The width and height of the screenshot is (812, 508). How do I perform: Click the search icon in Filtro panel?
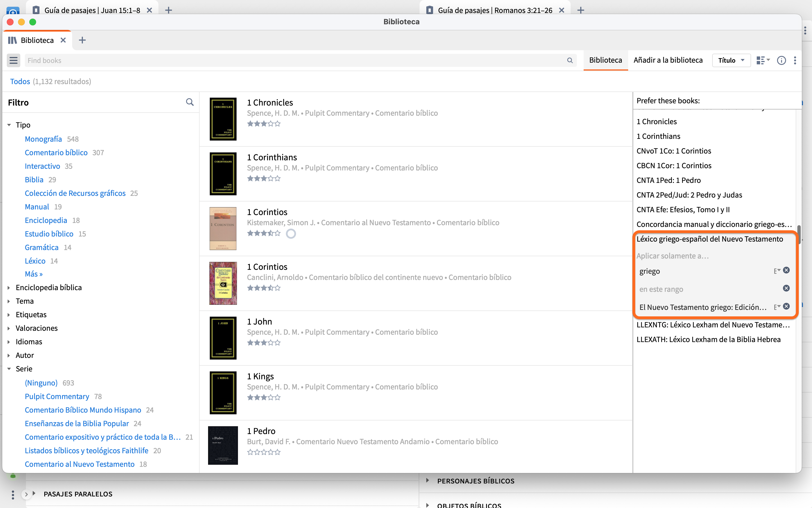pos(189,102)
